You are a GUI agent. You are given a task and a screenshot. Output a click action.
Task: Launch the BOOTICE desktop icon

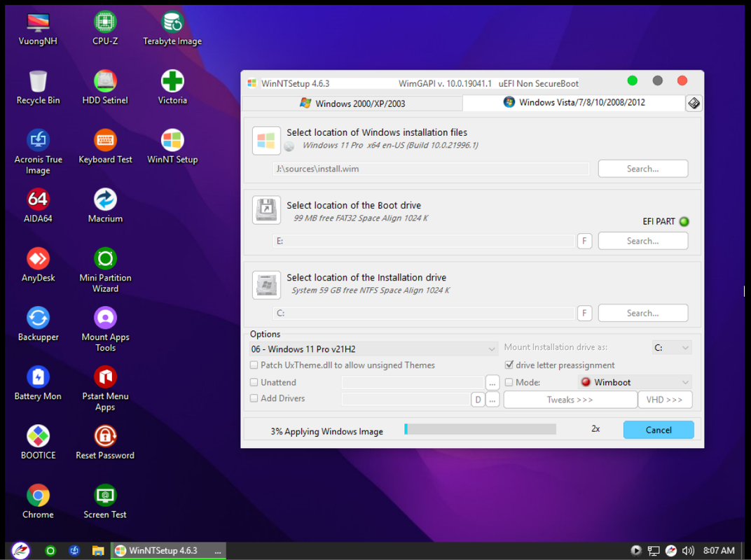38,442
